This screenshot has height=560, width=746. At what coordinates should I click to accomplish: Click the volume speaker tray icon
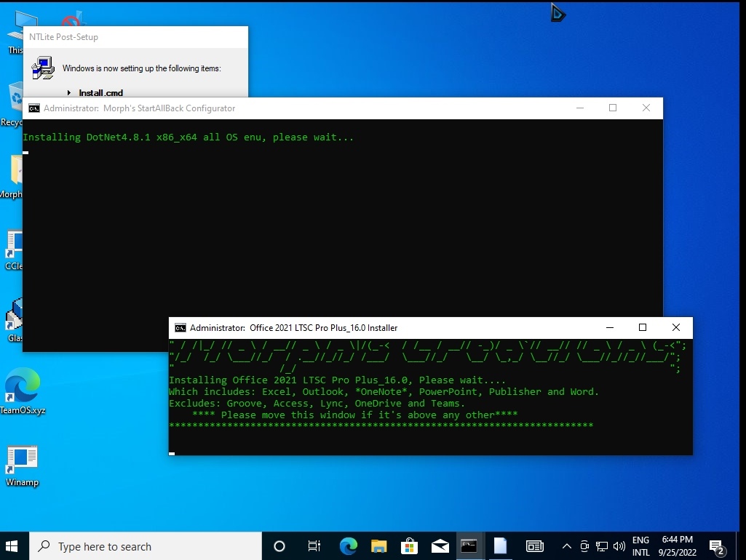coord(619,546)
